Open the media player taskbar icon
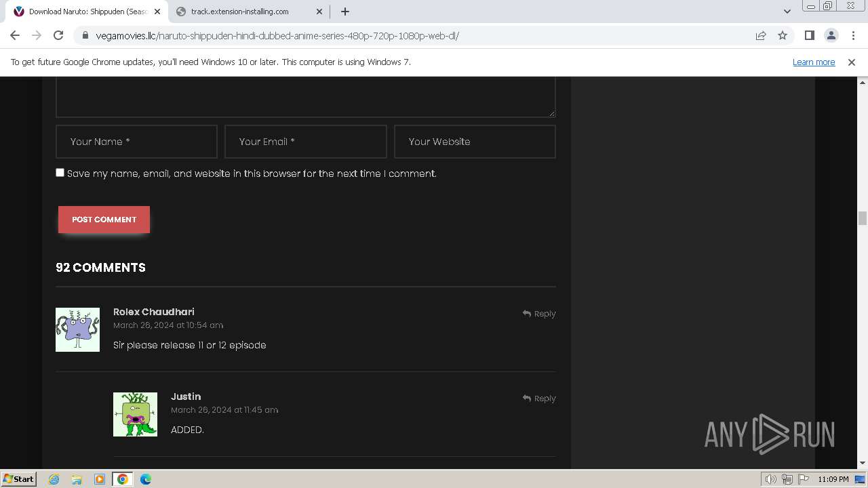The image size is (868, 488). (x=100, y=479)
